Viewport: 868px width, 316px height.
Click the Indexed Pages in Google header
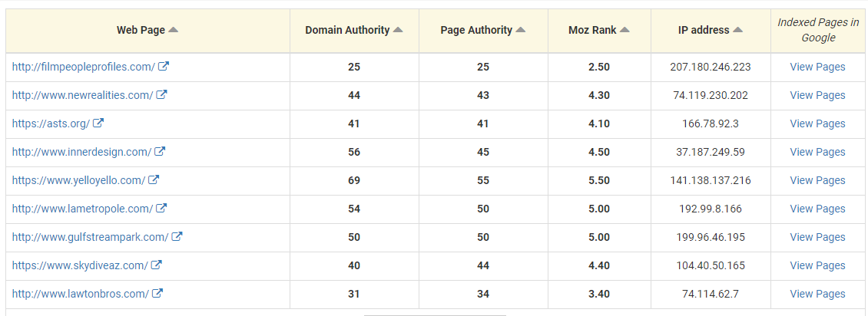coord(817,30)
